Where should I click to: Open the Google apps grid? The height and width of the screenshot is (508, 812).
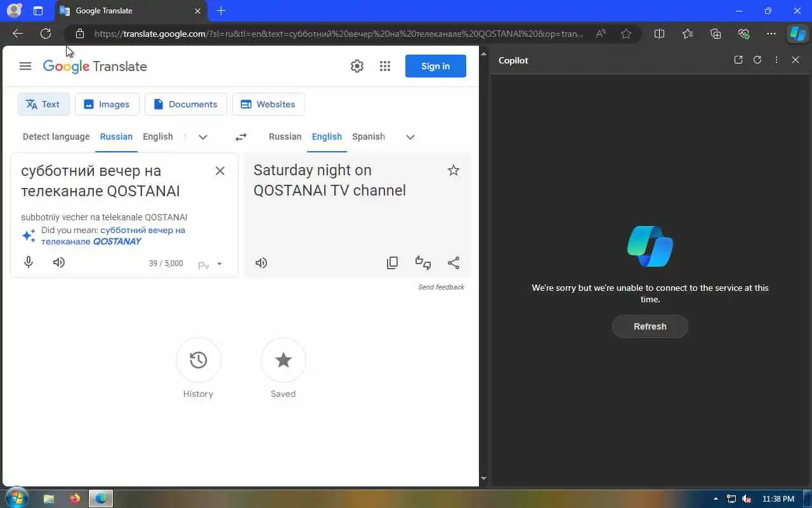[385, 66]
